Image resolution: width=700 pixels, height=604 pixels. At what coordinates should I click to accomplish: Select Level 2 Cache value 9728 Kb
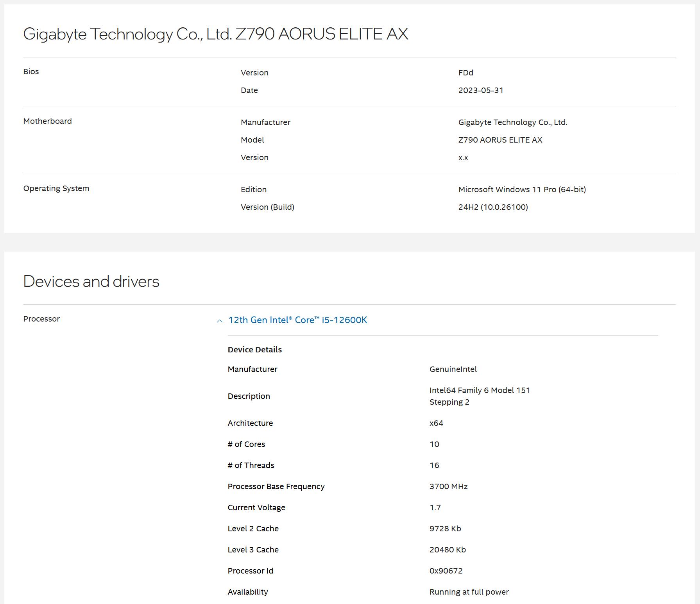click(x=445, y=529)
